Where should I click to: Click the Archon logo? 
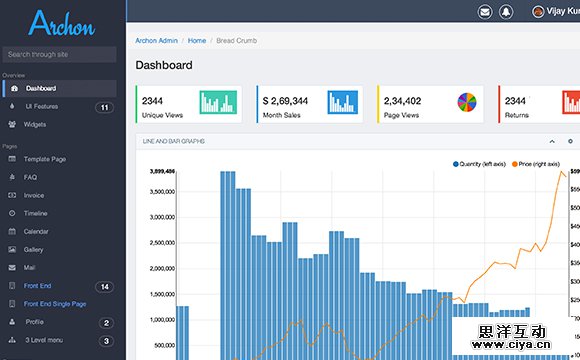62,23
